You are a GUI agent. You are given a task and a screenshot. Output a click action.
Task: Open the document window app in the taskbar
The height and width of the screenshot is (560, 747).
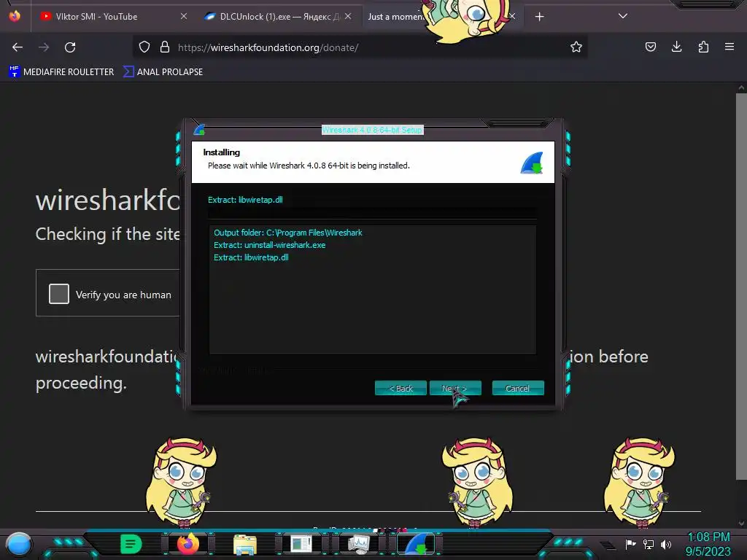coord(301,544)
